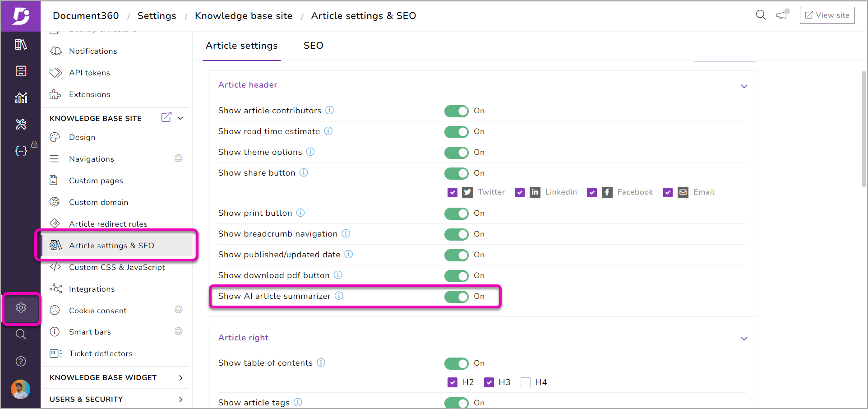Collapse the Article right section chevron

744,339
